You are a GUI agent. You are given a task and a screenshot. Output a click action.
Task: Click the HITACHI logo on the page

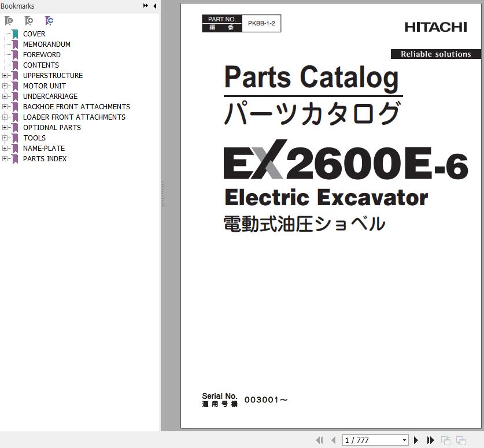(435, 27)
